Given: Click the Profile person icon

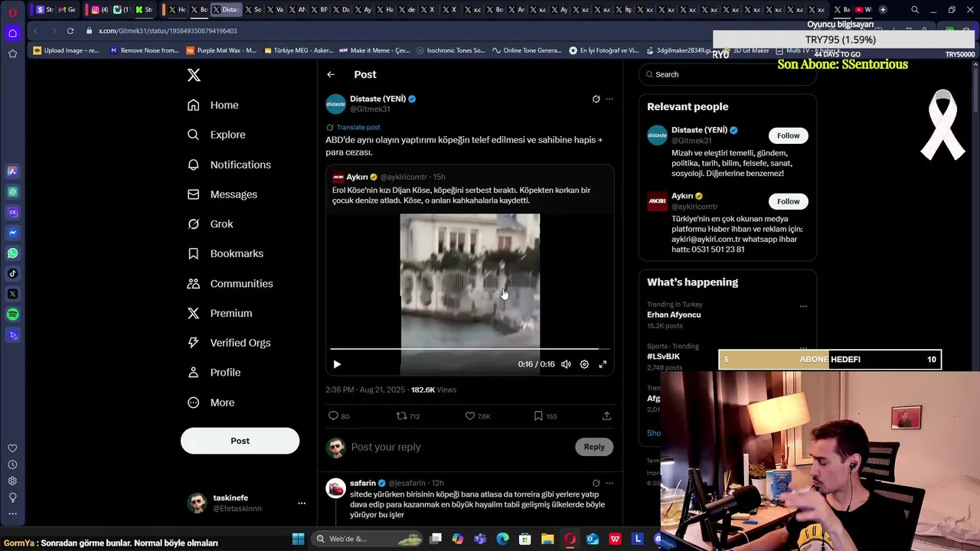Looking at the screenshot, I should [194, 373].
